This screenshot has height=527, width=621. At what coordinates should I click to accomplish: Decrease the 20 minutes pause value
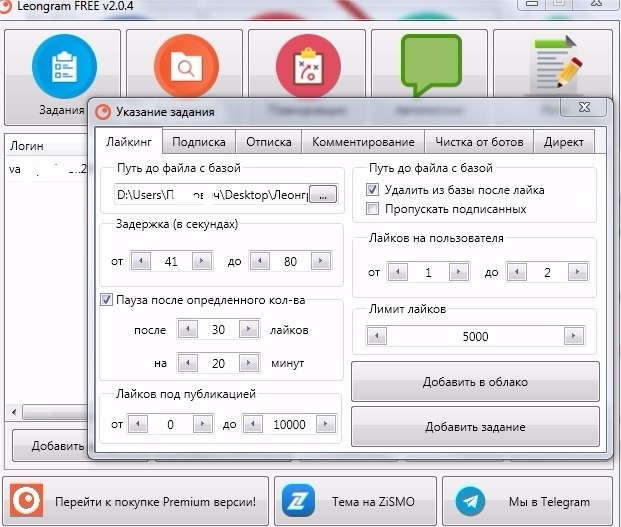(188, 363)
